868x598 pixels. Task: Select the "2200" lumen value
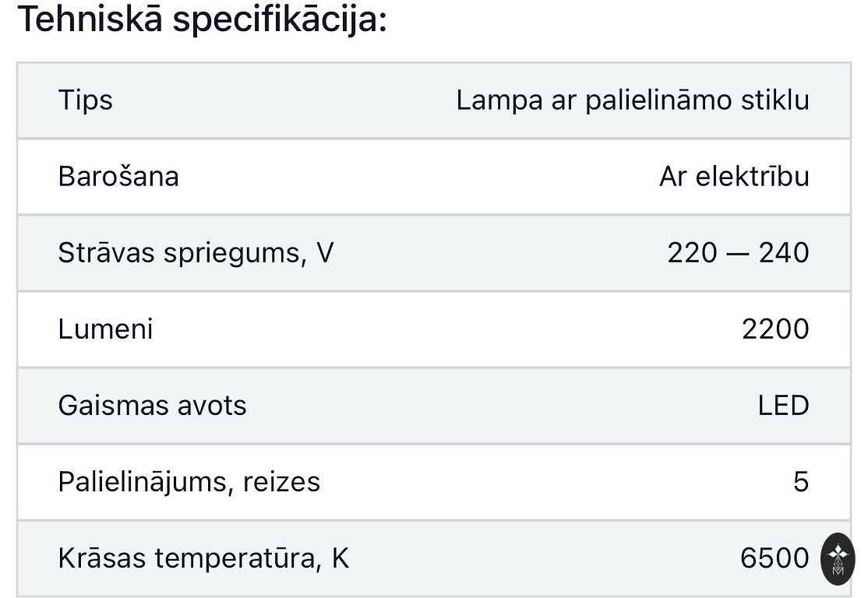coord(775,329)
